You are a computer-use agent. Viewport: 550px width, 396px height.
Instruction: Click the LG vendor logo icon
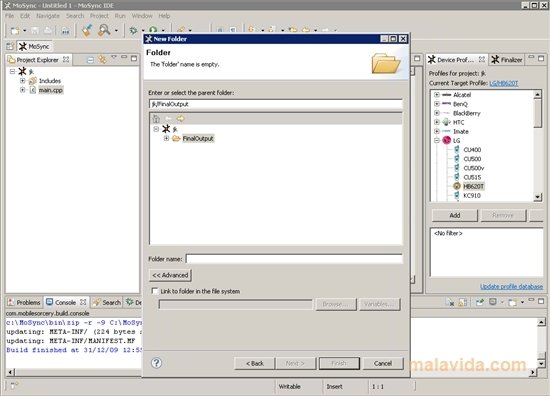coord(447,140)
